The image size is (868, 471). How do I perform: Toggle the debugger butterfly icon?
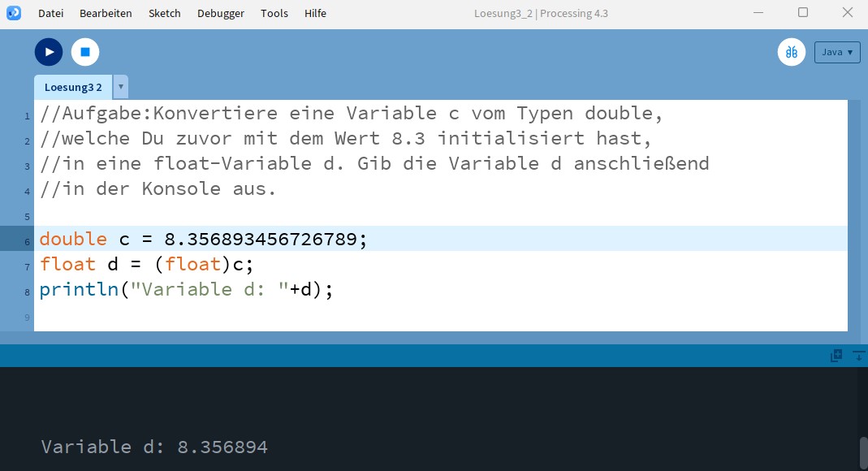[791, 52]
